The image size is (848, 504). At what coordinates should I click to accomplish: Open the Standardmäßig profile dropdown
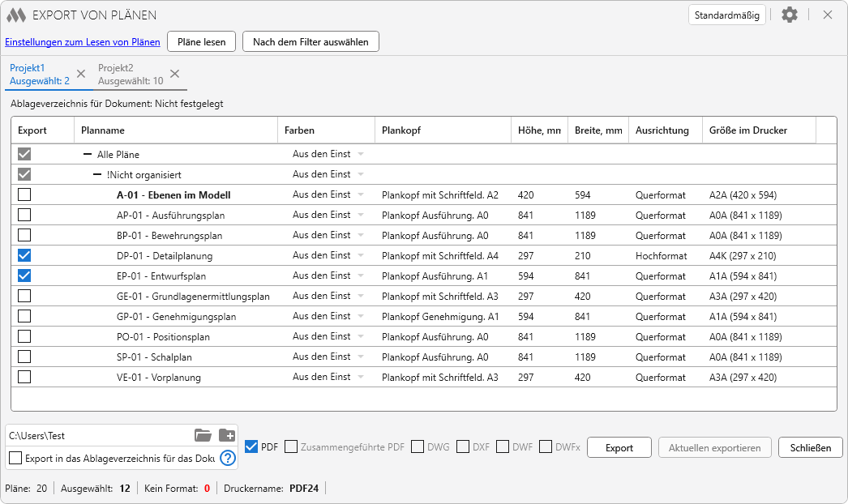[x=727, y=15]
